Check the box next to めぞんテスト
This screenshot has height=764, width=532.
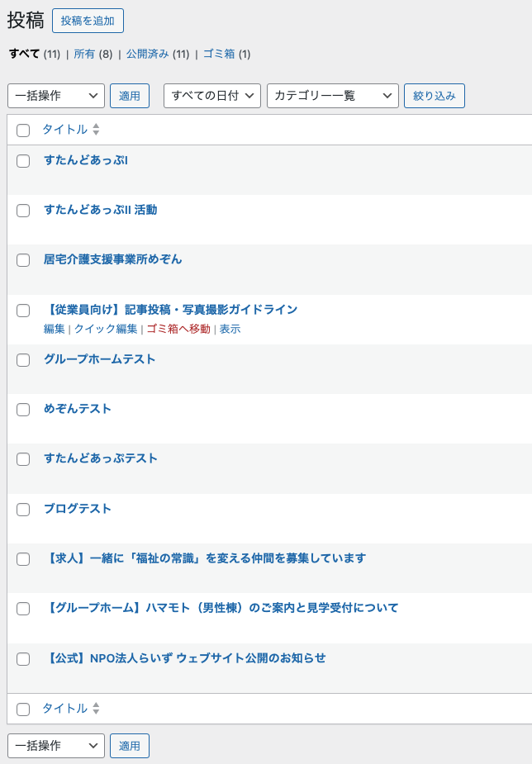click(23, 410)
